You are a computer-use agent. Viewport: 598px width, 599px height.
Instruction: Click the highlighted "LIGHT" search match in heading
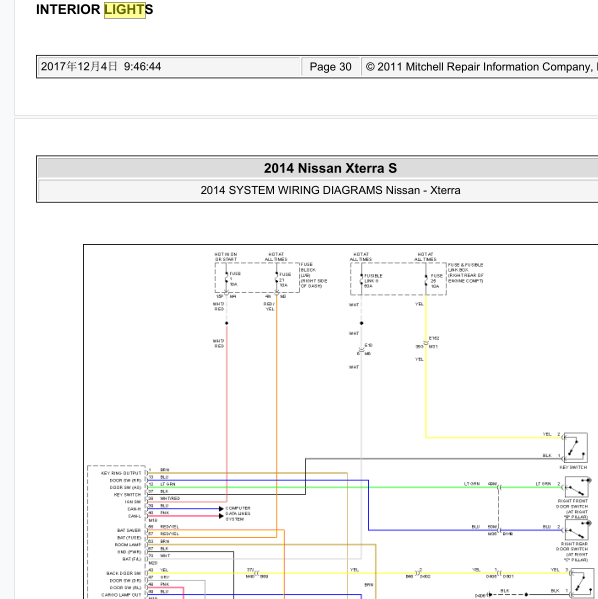pos(125,10)
